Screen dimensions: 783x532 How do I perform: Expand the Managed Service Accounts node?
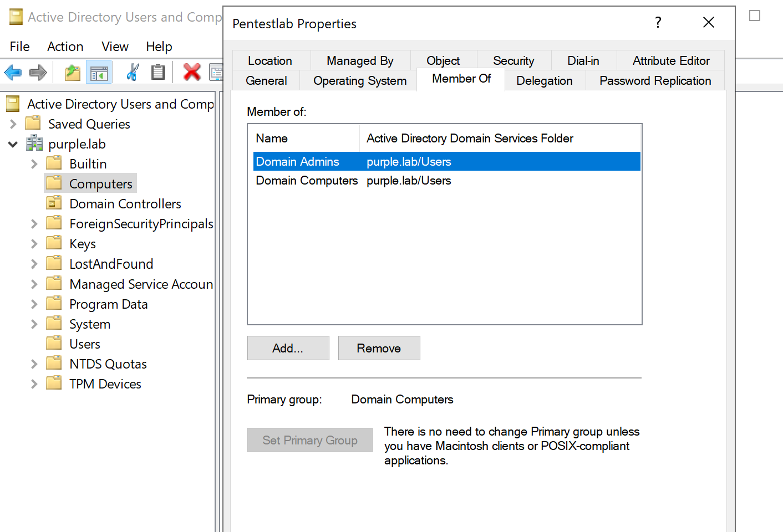click(x=34, y=284)
